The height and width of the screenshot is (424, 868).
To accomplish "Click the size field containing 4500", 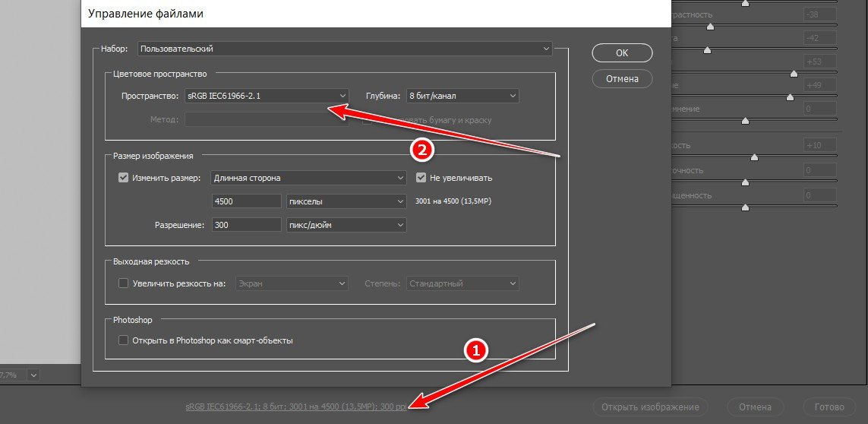I will pos(247,201).
